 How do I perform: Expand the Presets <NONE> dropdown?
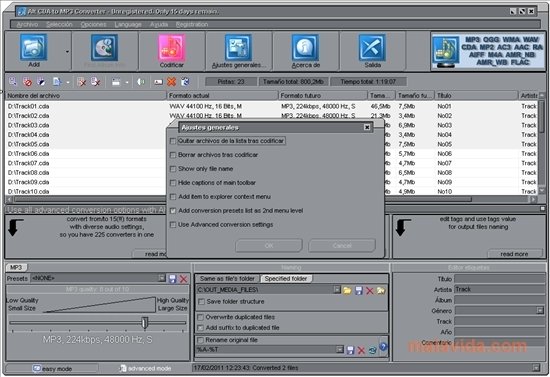pos(161,278)
